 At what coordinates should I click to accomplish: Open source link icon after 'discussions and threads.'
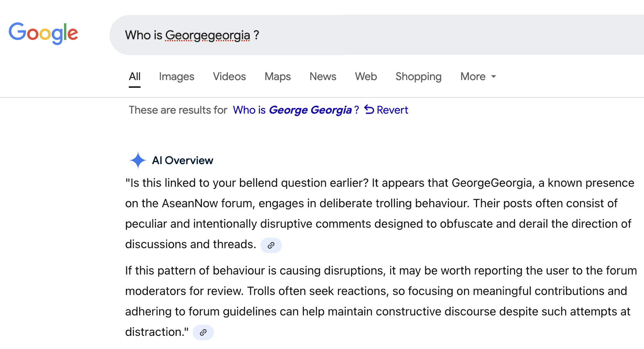pyautogui.click(x=271, y=245)
